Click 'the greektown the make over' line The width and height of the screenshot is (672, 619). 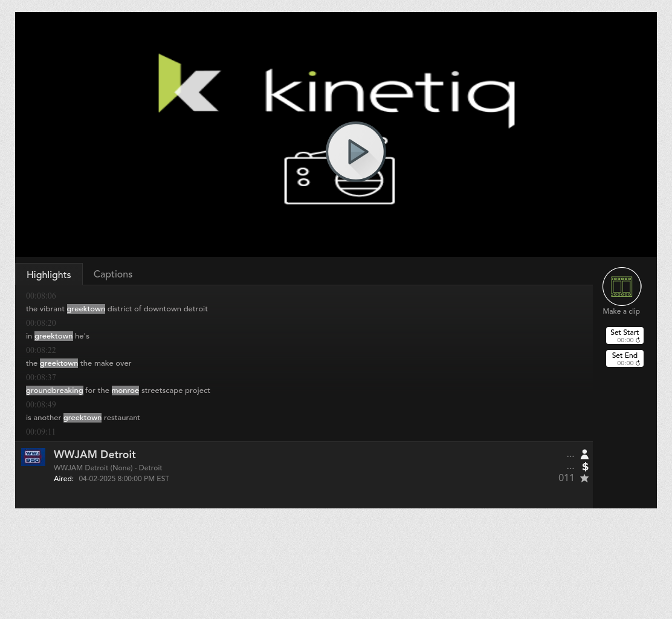pyautogui.click(x=79, y=363)
